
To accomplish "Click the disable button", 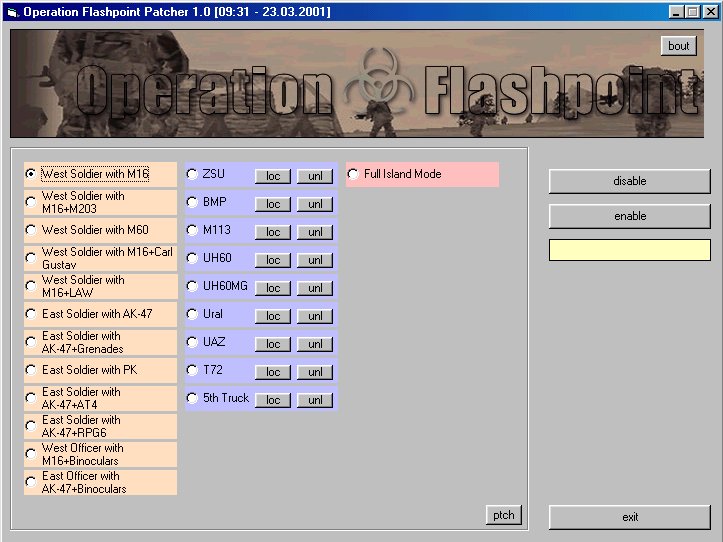I will (630, 181).
